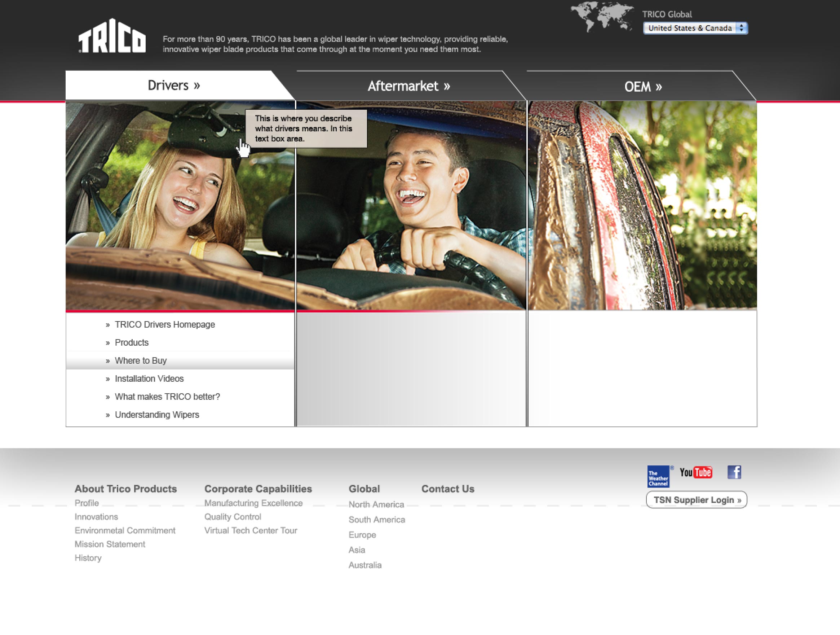Click the Mission Statement footer link

110,544
